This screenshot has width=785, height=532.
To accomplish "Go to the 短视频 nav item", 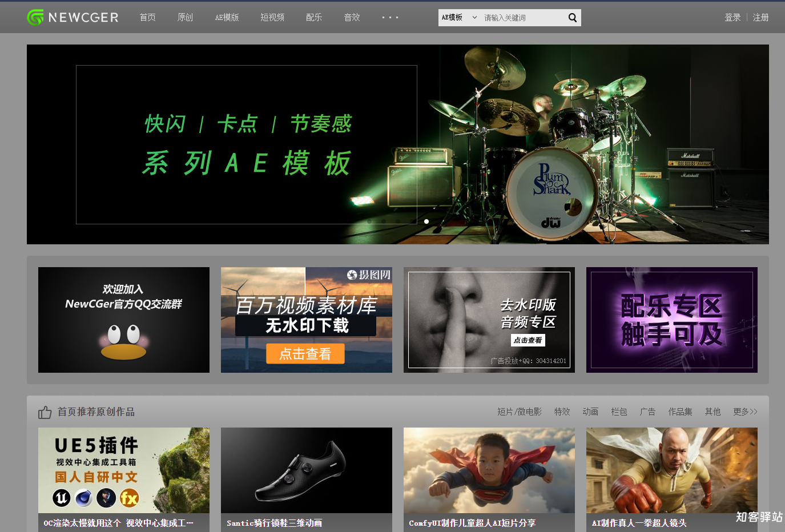I will click(x=272, y=18).
